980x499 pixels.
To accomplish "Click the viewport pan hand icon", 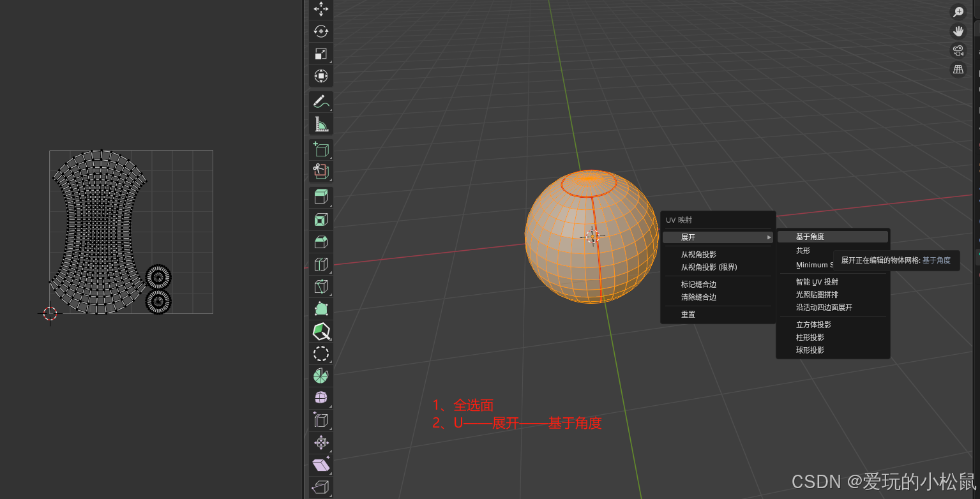I will point(958,31).
